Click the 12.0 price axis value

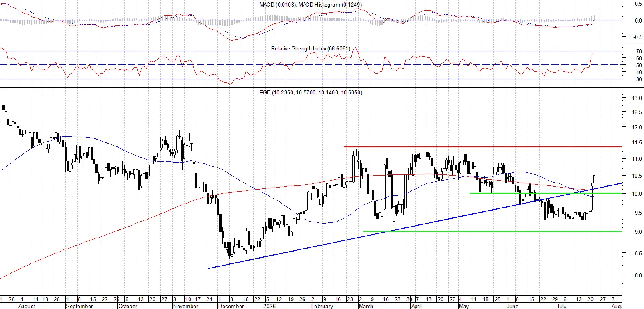[637, 128]
